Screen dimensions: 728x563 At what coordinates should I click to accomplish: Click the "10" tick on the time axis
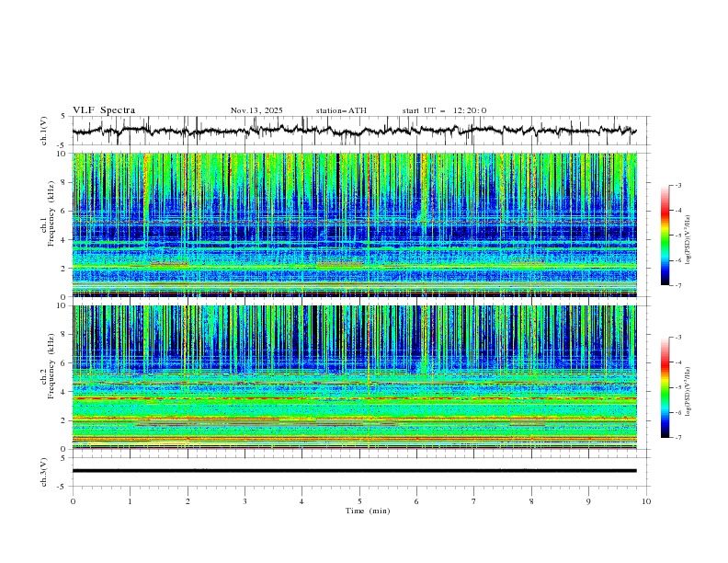pos(646,501)
